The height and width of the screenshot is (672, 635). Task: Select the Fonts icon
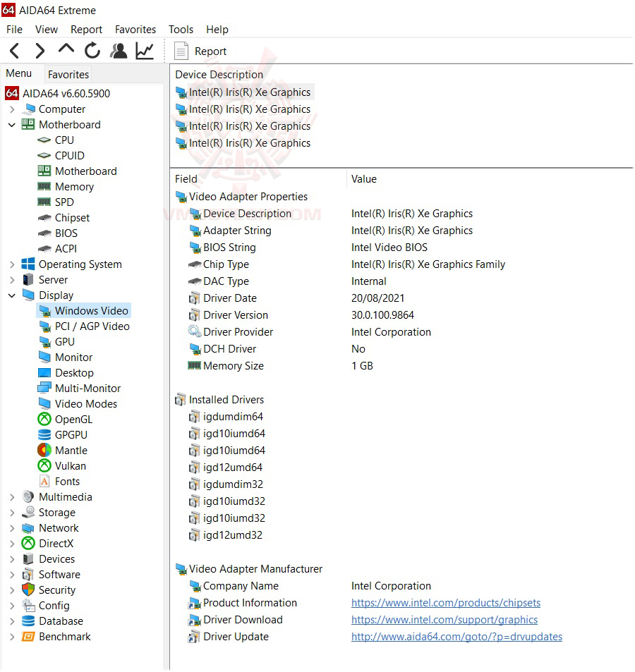tap(44, 482)
